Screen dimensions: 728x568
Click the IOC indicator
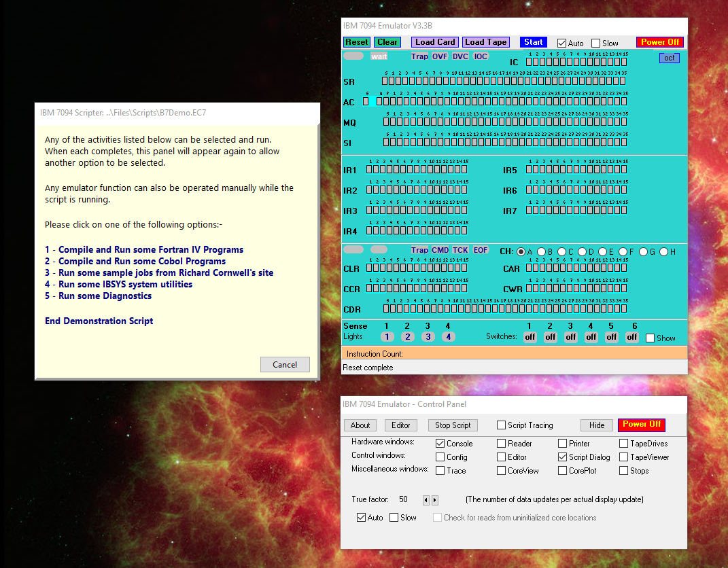point(481,56)
